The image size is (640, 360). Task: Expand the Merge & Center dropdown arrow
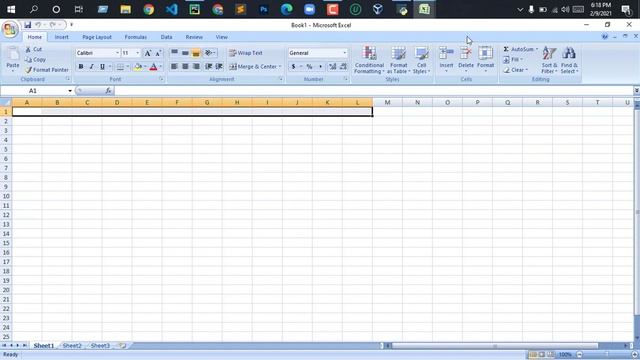[280, 66]
